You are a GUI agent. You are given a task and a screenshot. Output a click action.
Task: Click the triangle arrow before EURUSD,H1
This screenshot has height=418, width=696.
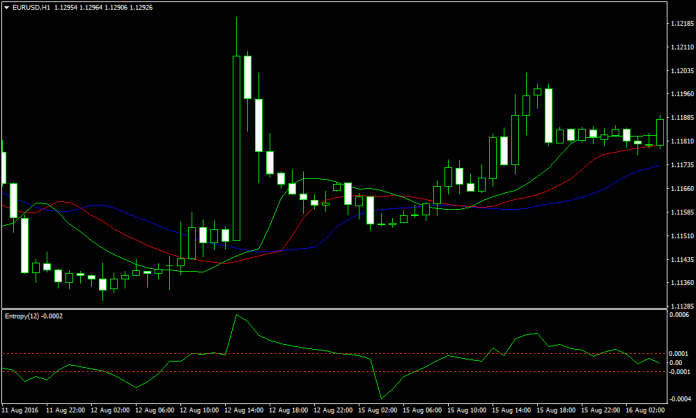pyautogui.click(x=6, y=7)
